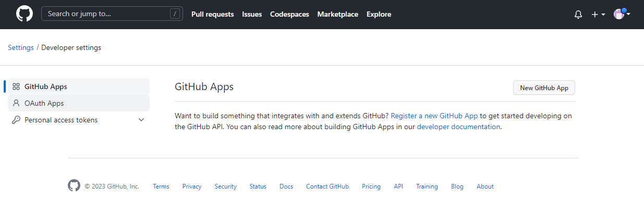Open the GitHub logo home icon

[25, 14]
